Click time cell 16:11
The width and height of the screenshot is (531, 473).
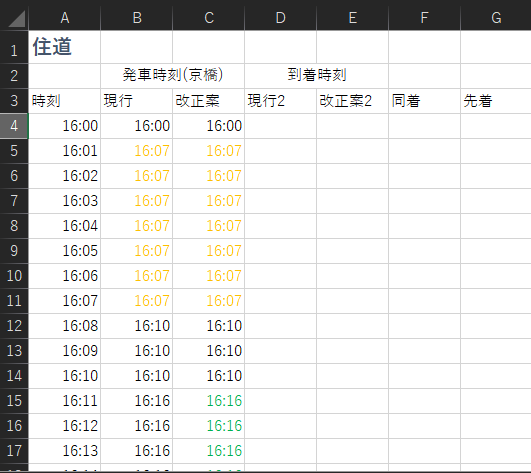[65, 401]
